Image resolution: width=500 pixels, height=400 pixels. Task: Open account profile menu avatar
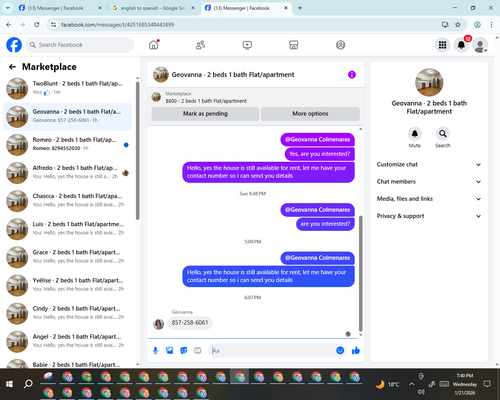point(480,45)
